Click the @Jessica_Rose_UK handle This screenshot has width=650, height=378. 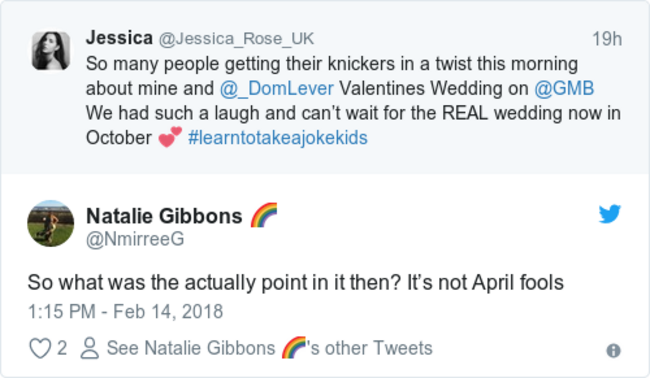236,39
